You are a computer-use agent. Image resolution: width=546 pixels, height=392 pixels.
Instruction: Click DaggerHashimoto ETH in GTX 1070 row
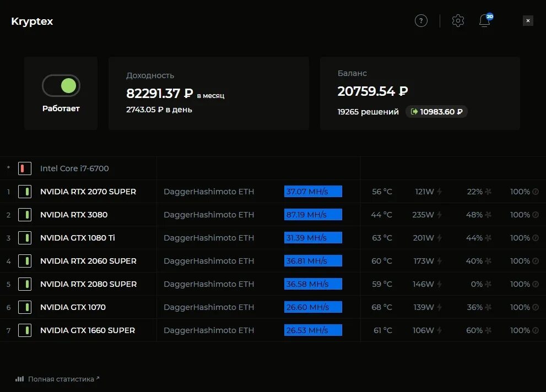209,307
